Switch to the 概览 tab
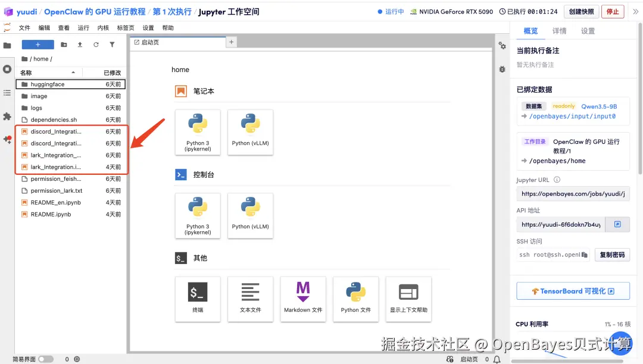Viewport: 643px width, 364px height. tap(530, 31)
